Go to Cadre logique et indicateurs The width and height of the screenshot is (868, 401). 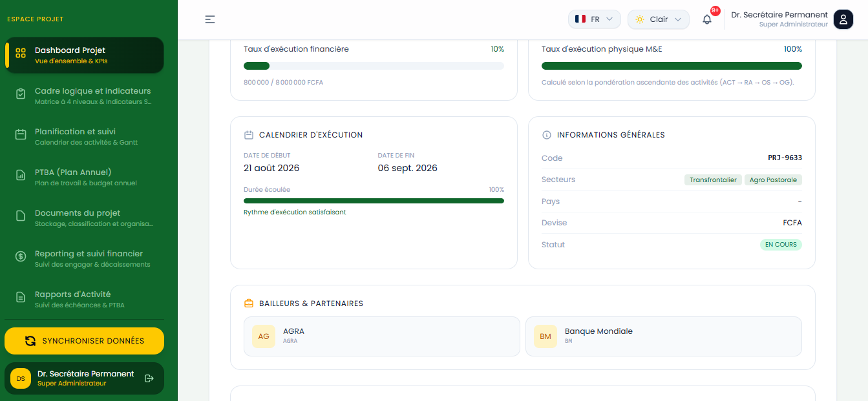pyautogui.click(x=84, y=96)
